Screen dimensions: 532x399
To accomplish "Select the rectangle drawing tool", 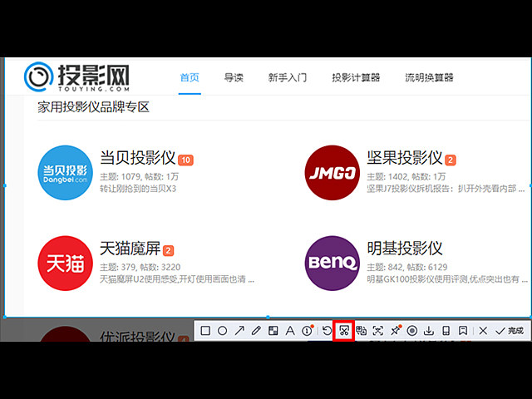I will 205,331.
